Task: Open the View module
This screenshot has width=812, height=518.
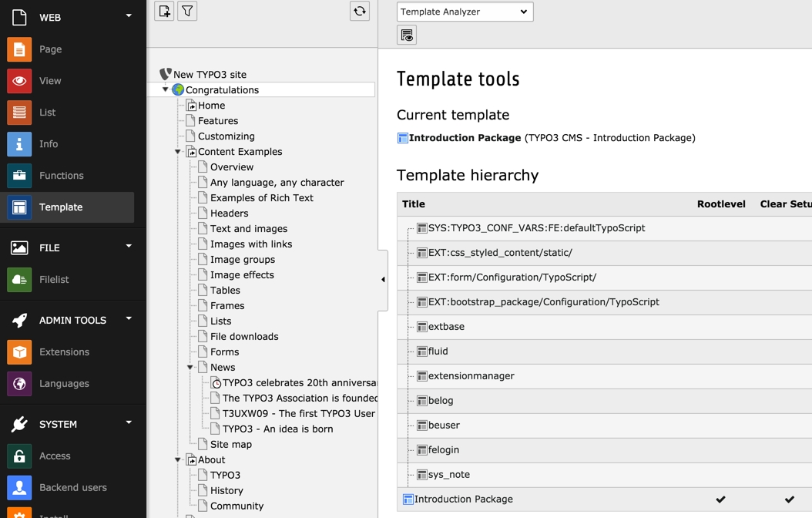Action: point(50,81)
